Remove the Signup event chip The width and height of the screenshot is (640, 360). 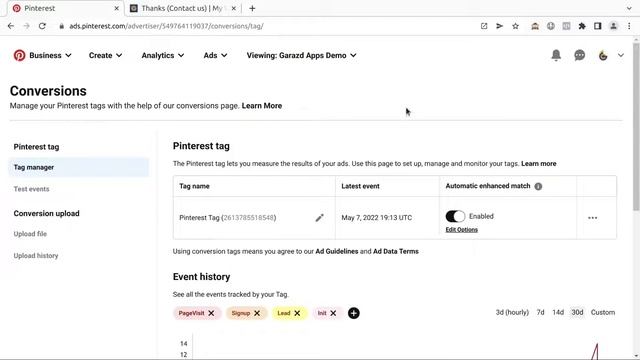[x=257, y=313]
